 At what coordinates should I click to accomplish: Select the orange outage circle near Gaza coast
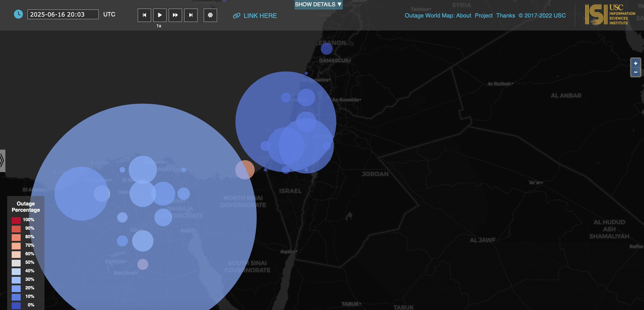pyautogui.click(x=245, y=170)
